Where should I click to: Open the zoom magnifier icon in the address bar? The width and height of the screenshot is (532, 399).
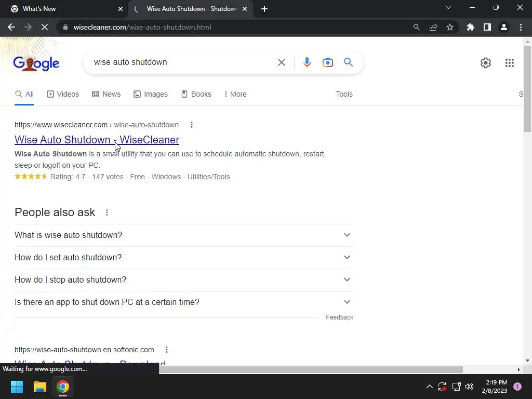[416, 27]
